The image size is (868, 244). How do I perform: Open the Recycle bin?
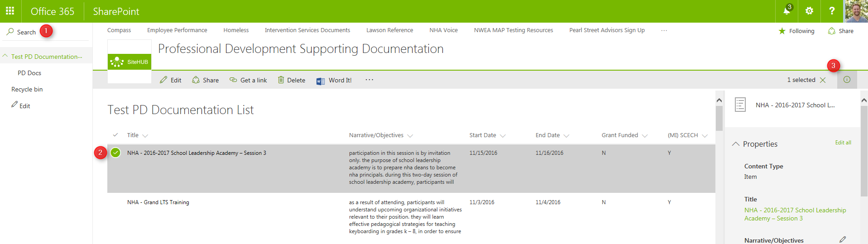(27, 89)
